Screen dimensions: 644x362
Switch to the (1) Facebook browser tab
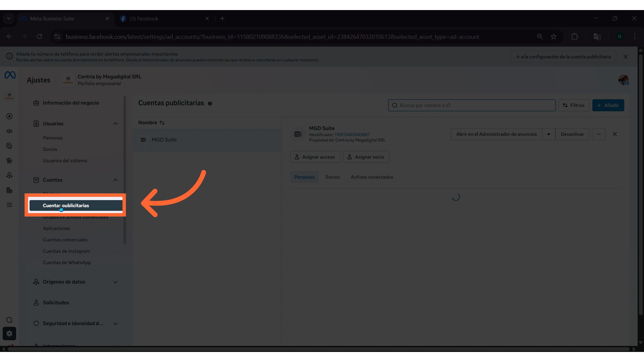coord(164,19)
